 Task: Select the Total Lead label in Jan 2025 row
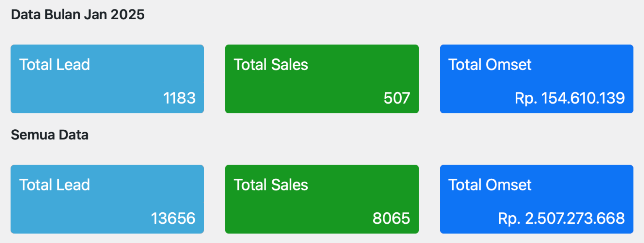[55, 65]
